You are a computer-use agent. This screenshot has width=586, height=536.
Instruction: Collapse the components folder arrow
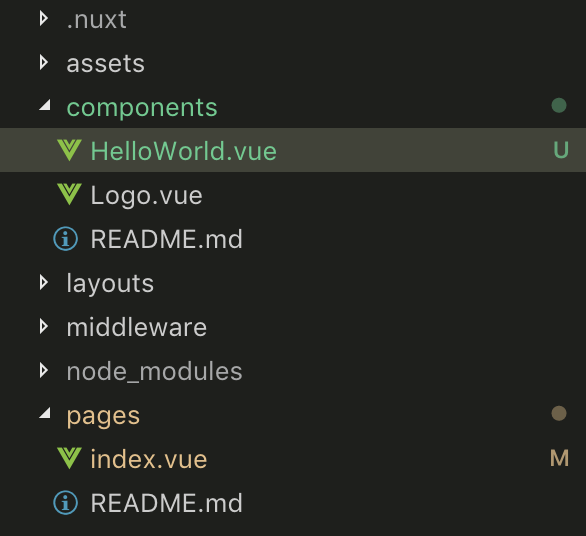45,105
